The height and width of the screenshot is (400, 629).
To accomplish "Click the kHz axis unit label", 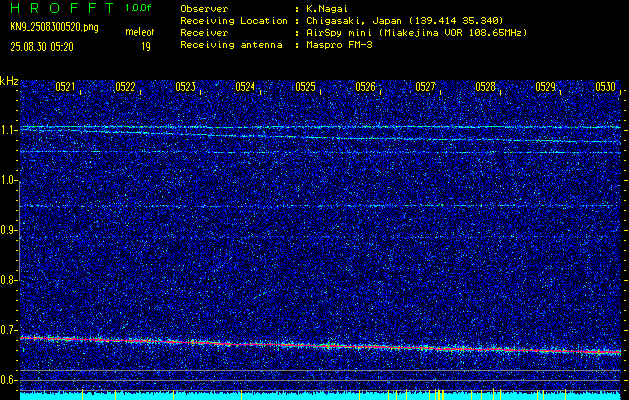I will (9, 81).
